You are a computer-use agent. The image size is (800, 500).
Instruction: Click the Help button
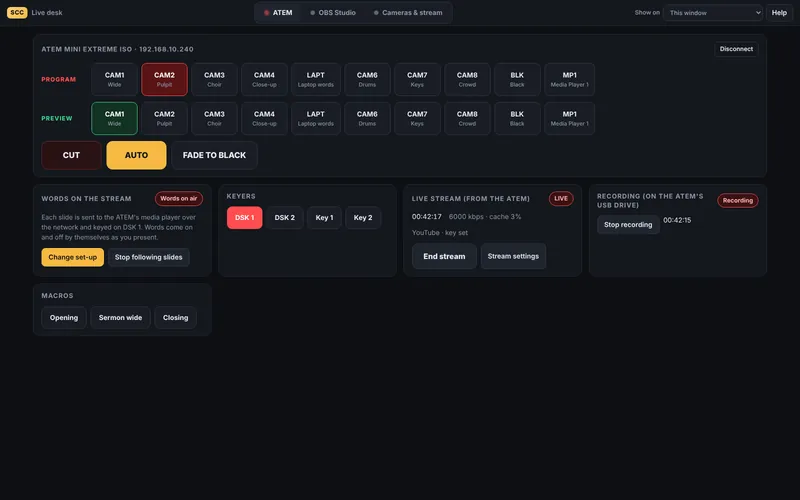779,13
